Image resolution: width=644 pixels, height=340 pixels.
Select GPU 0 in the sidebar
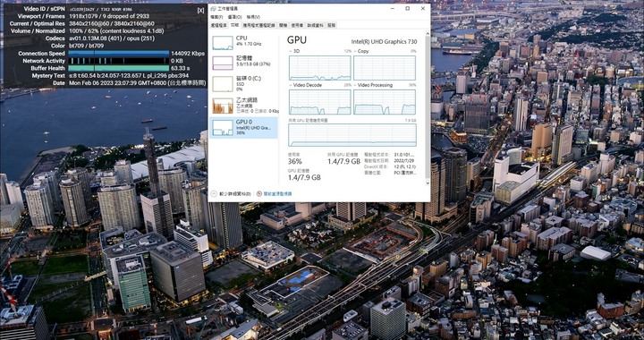(x=244, y=127)
